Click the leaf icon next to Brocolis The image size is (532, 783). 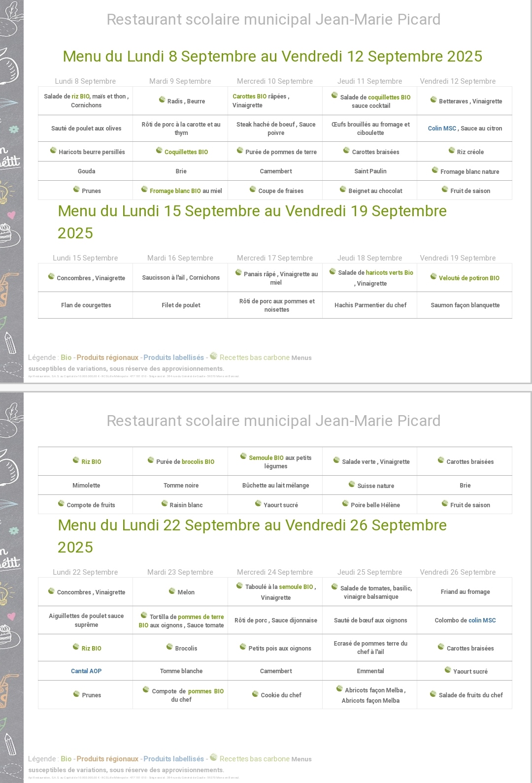click(169, 647)
